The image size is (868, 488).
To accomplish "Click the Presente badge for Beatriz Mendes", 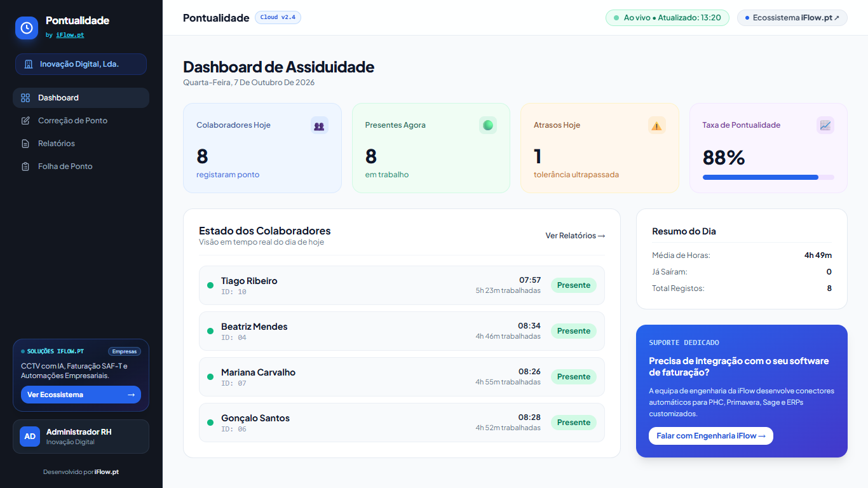I will (574, 331).
